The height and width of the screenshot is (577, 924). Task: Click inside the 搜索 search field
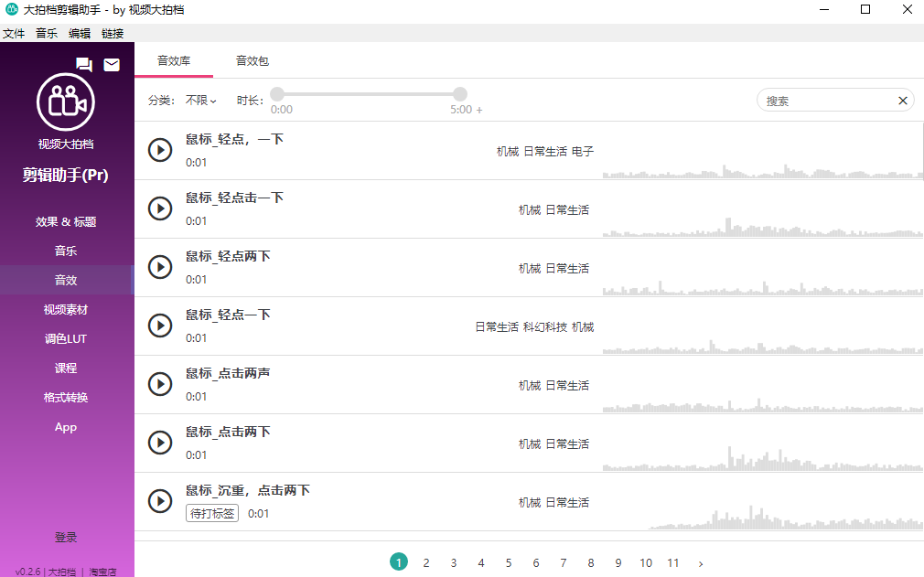(x=823, y=101)
